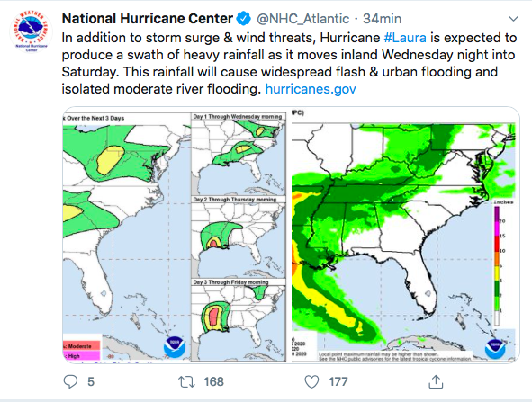This screenshot has height=402, width=532.
Task: Open the #Laura hashtag
Action: [405, 38]
